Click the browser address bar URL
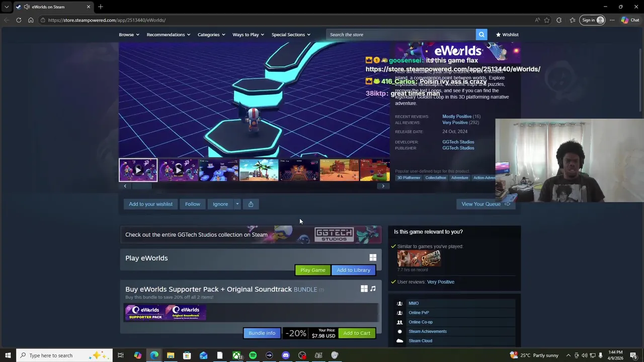The width and height of the screenshot is (644, 362). 107,20
